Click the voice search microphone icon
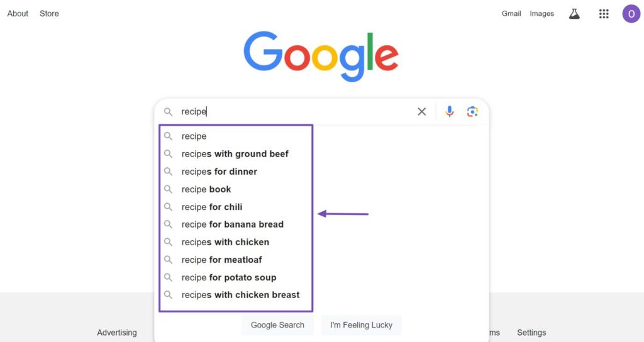Image resolution: width=644 pixels, height=342 pixels. click(x=449, y=111)
